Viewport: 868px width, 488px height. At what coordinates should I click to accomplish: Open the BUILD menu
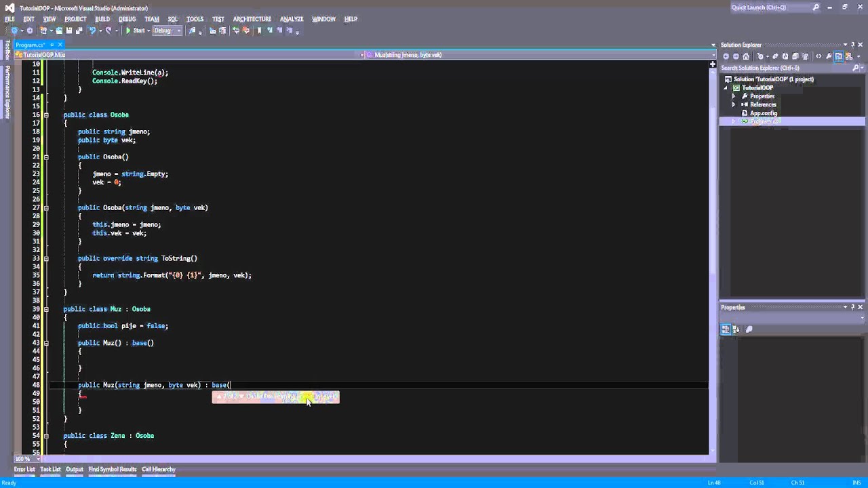[x=102, y=19]
